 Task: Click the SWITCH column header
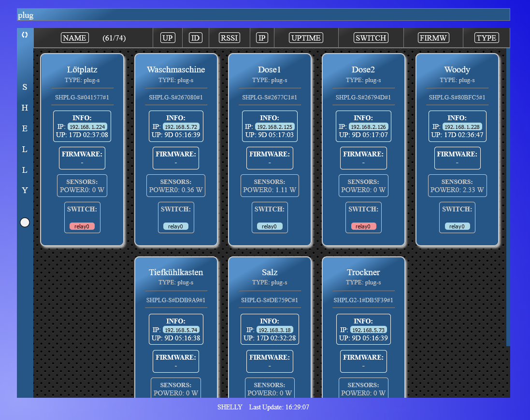coord(371,38)
